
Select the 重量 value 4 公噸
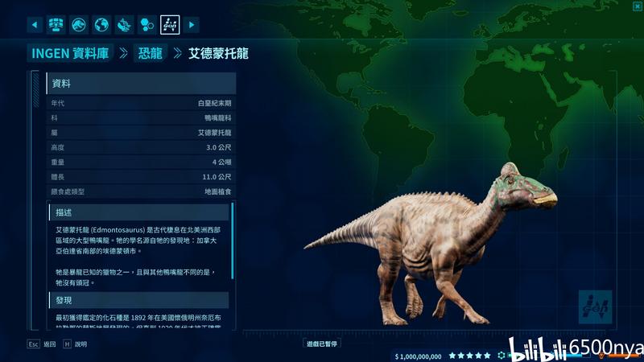click(222, 162)
